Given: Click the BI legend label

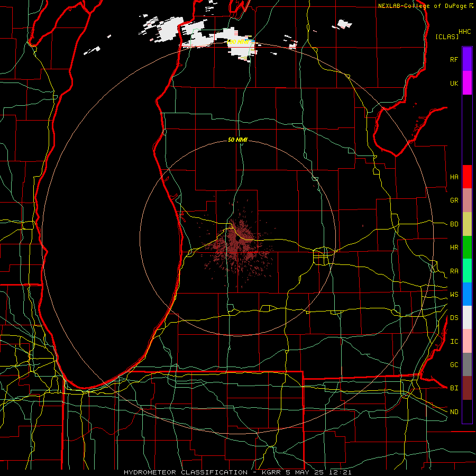Looking at the screenshot, I should click(454, 388).
